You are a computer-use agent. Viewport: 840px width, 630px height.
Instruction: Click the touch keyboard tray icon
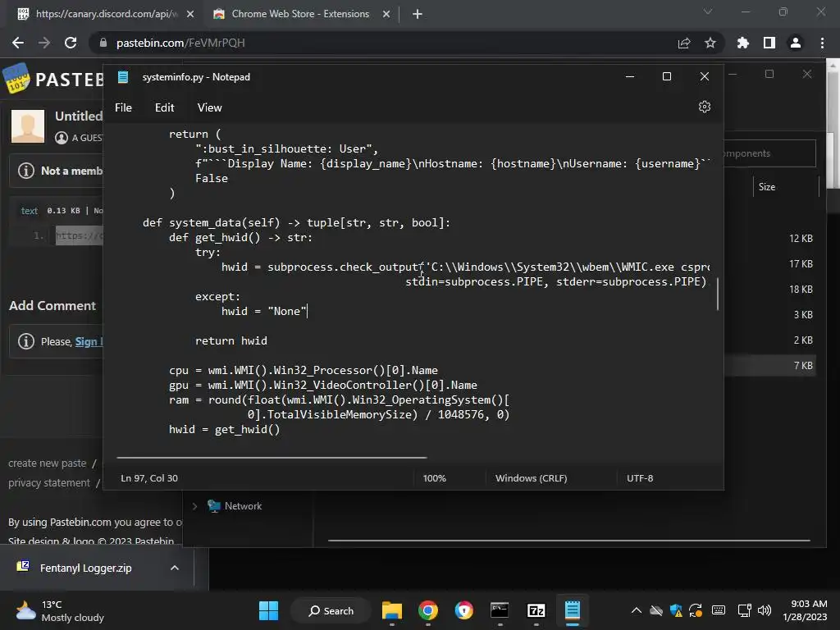pyautogui.click(x=719, y=610)
